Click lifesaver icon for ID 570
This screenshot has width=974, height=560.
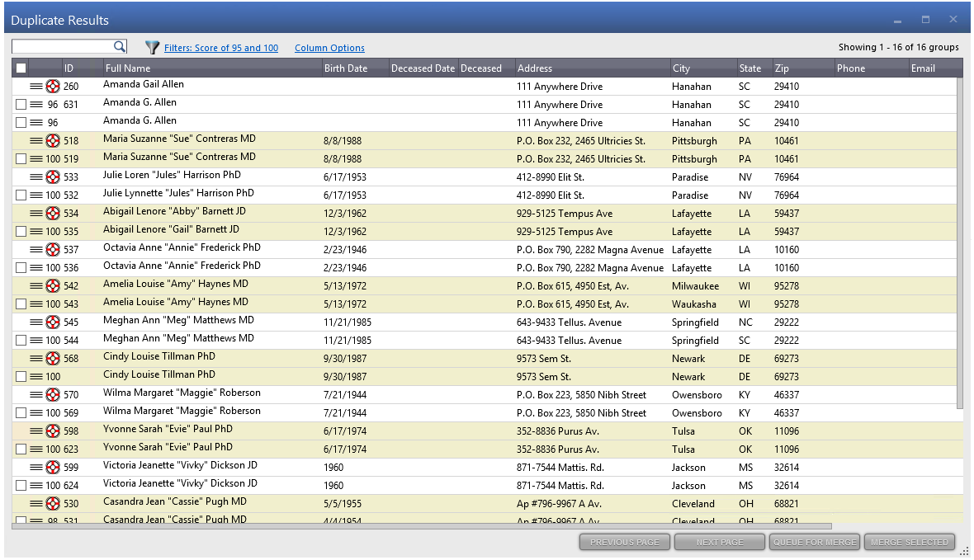point(53,395)
